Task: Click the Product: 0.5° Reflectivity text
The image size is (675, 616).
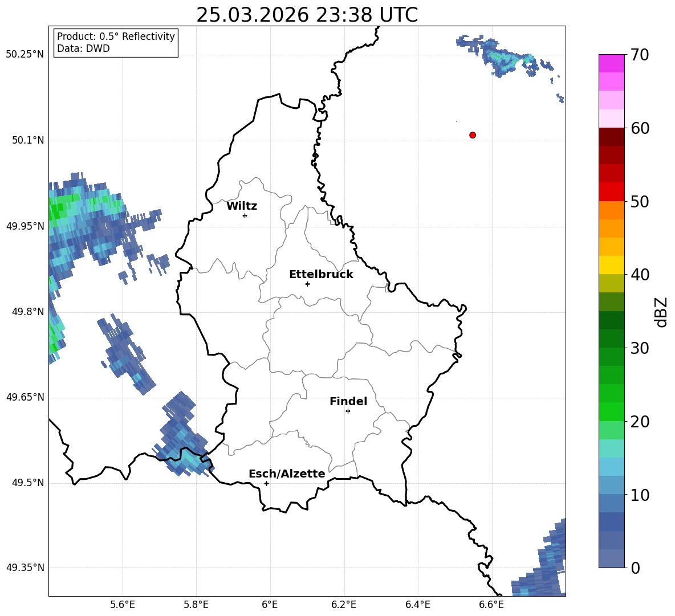Action: coord(116,36)
